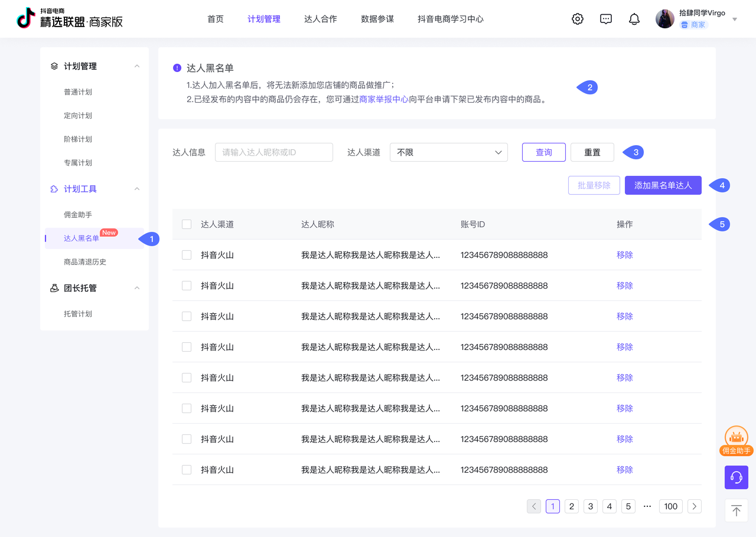The width and height of the screenshot is (756, 537).
Task: Check the last visible row's checkbox
Action: (187, 469)
